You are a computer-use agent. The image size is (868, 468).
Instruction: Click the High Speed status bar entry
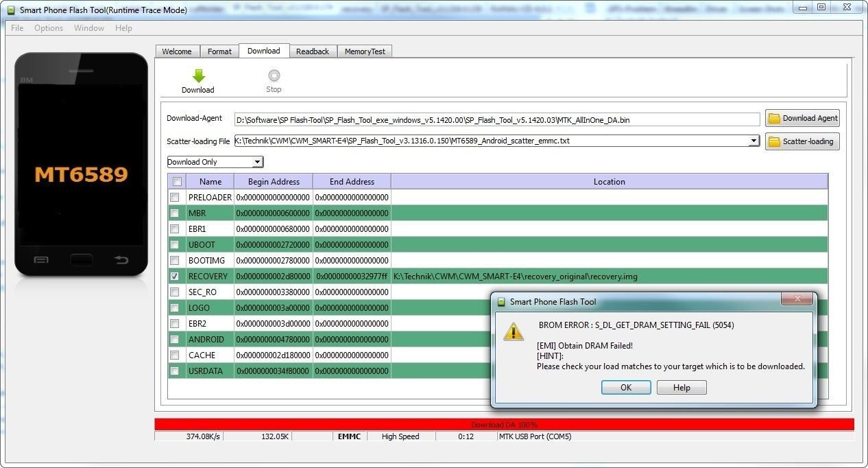pyautogui.click(x=400, y=436)
